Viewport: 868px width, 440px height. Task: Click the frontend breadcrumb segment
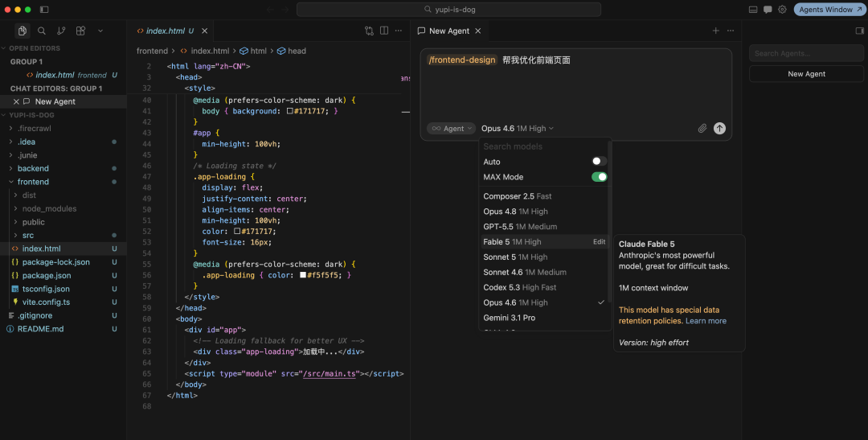[x=152, y=51]
